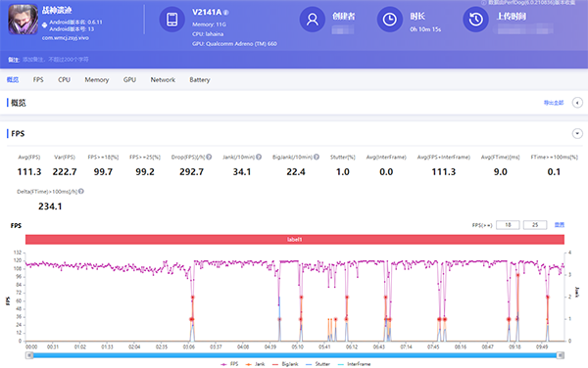Toggle BigJank series in chart legend
The width and height of the screenshot is (588, 368).
coord(285,364)
